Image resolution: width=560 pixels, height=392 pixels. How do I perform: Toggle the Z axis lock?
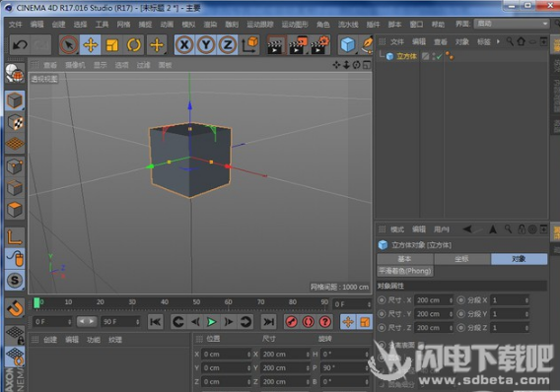click(x=228, y=45)
